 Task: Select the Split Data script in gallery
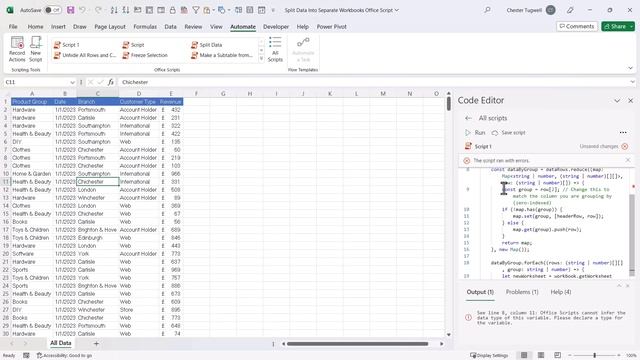pos(207,44)
